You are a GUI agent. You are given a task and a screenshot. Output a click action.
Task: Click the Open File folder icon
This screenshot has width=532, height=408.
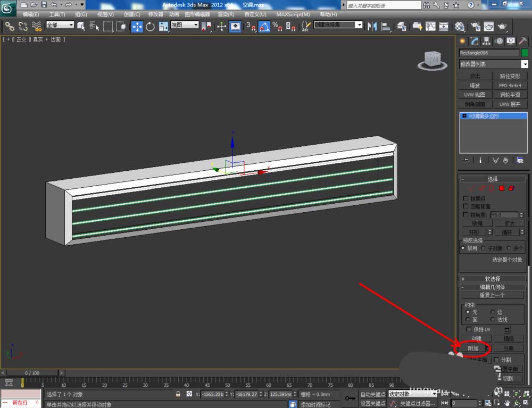point(34,5)
